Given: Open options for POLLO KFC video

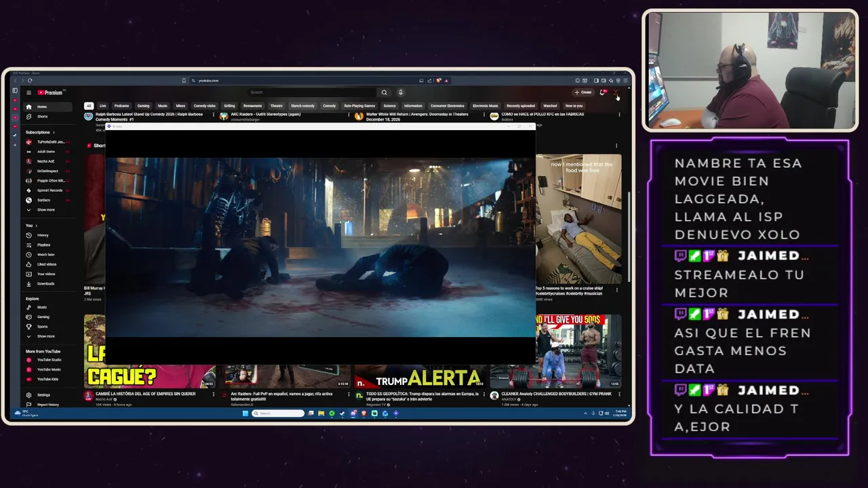Looking at the screenshot, I should 618,115.
